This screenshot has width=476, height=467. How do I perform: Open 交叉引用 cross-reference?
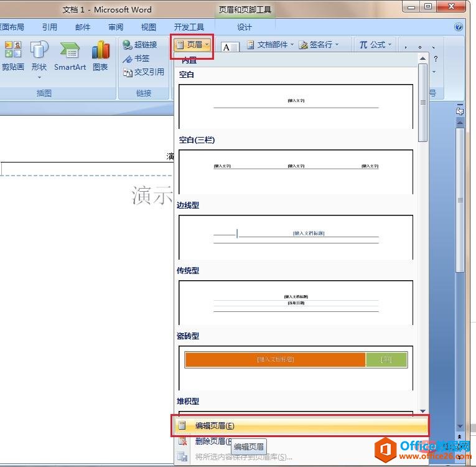[x=143, y=72]
